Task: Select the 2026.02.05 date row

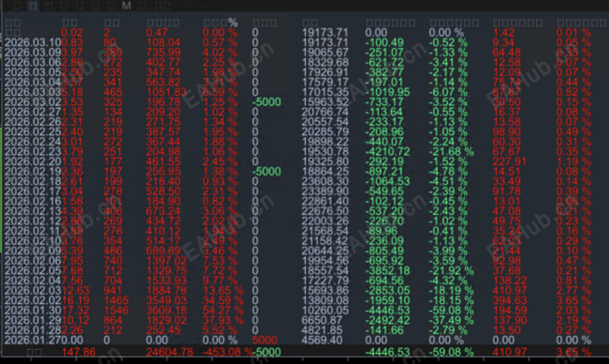Action: [33, 270]
